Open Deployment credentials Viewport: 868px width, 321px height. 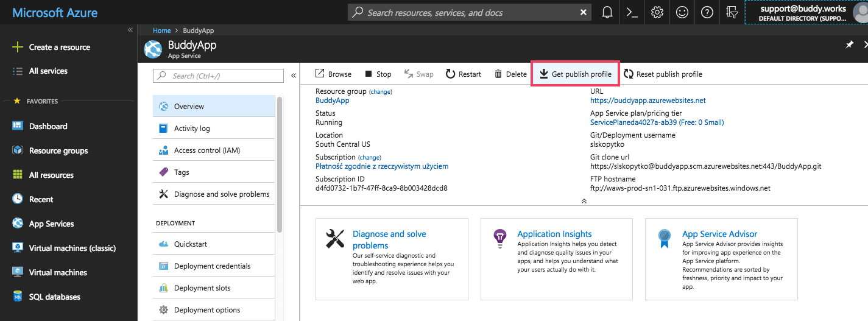[214, 266]
